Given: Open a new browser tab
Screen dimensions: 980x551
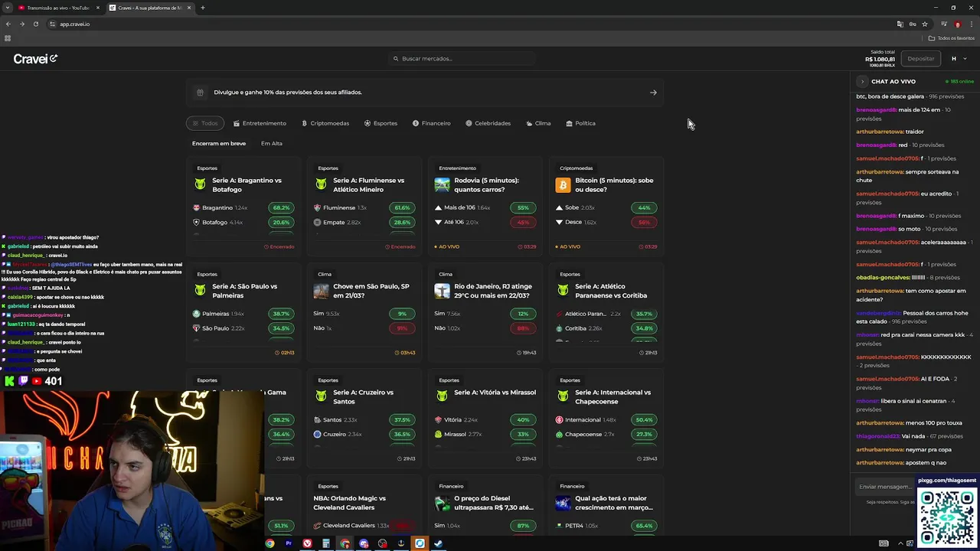Looking at the screenshot, I should click(202, 8).
